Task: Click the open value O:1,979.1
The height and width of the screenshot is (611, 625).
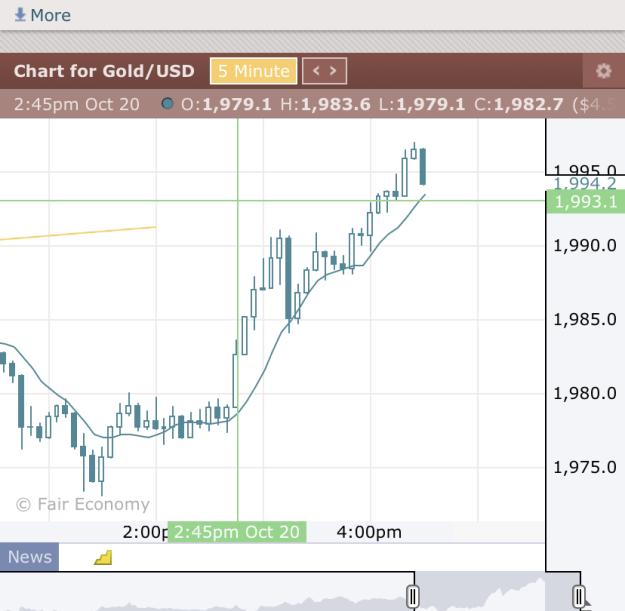Action: (226, 104)
